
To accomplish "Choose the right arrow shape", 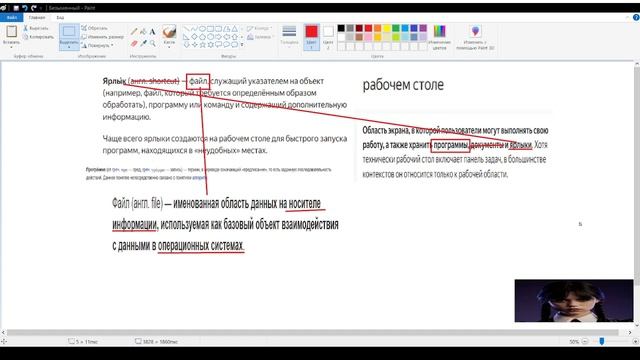I will pos(218,37).
